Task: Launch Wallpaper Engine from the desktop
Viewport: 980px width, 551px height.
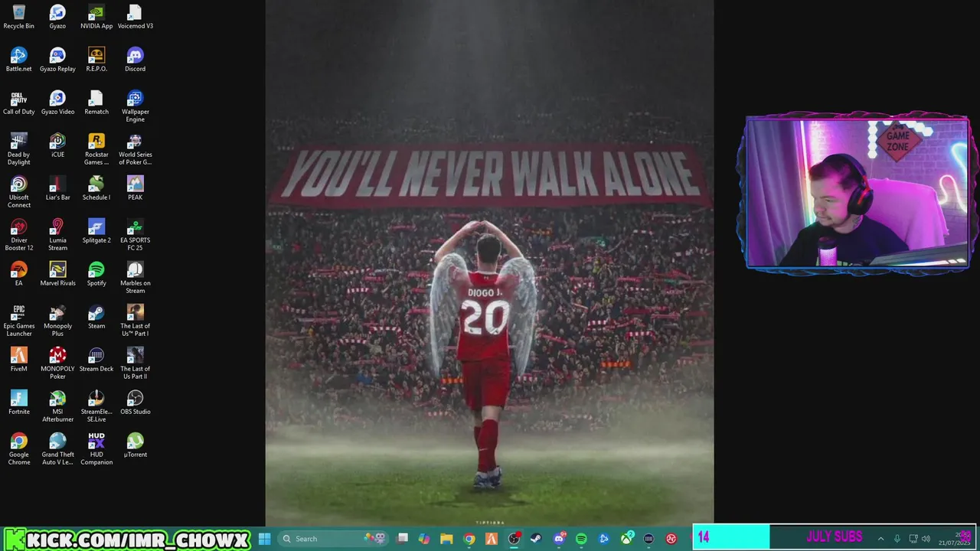Action: [x=135, y=106]
